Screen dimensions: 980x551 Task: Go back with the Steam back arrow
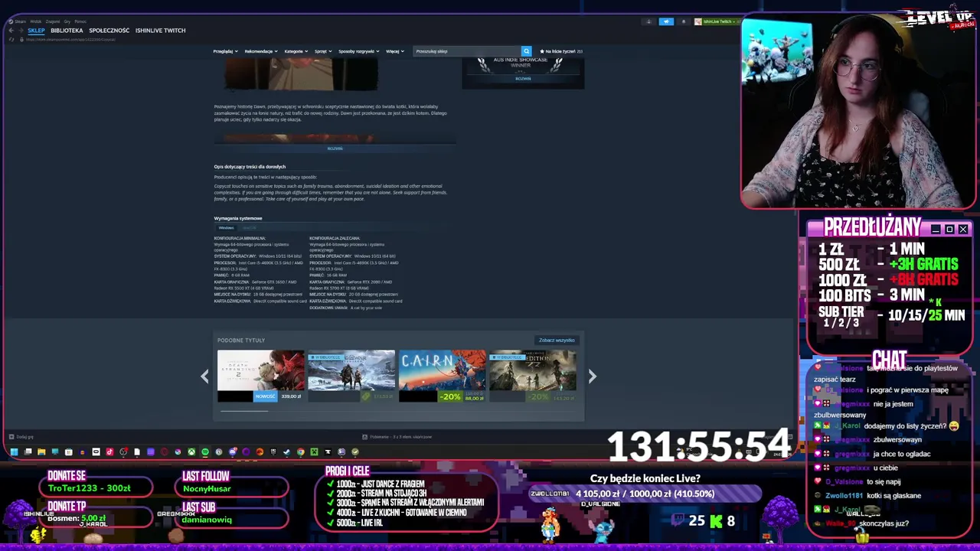point(11,31)
